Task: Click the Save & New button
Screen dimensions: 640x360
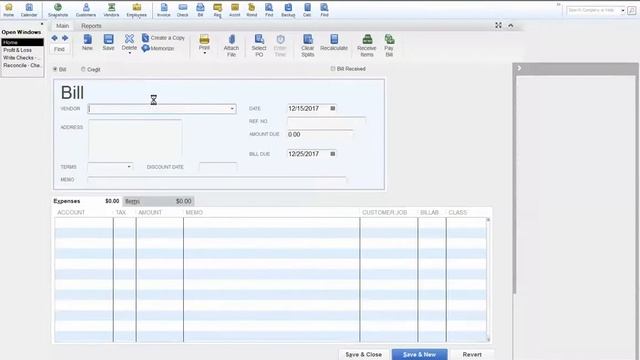Action: coord(420,354)
